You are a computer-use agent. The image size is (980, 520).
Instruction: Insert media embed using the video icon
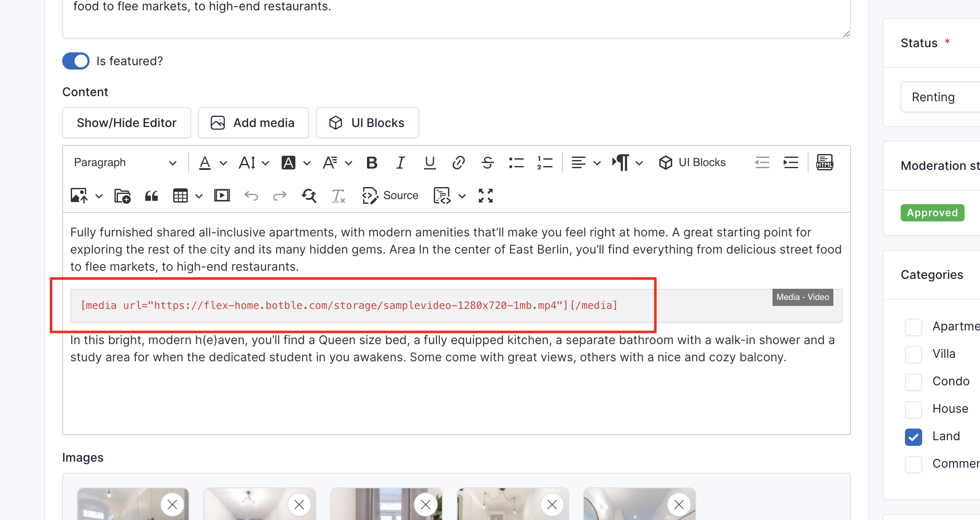click(222, 196)
